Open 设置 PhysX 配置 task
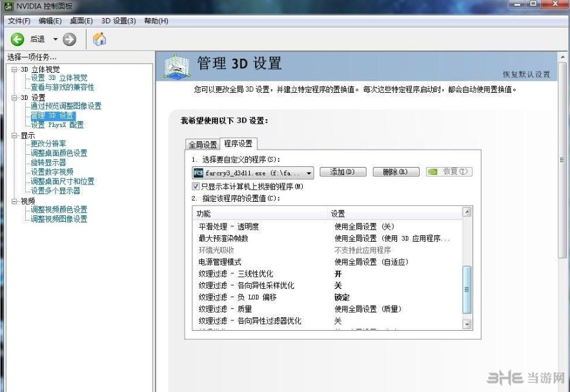This screenshot has height=392, width=570. pos(57,125)
